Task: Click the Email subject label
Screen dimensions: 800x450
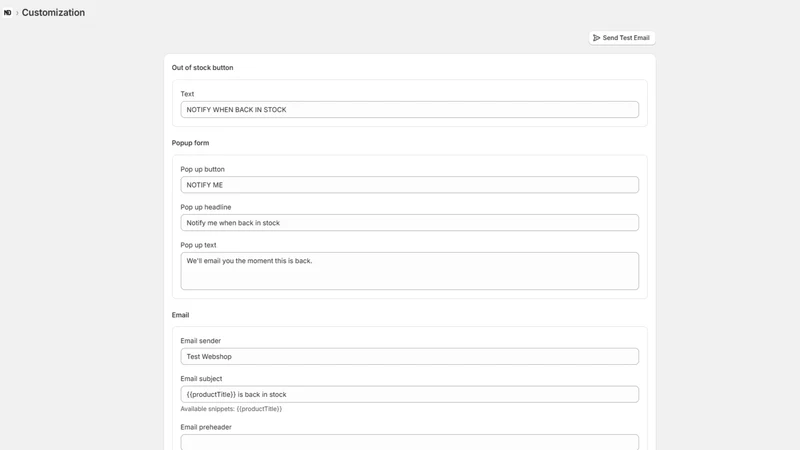Action: [x=201, y=379]
